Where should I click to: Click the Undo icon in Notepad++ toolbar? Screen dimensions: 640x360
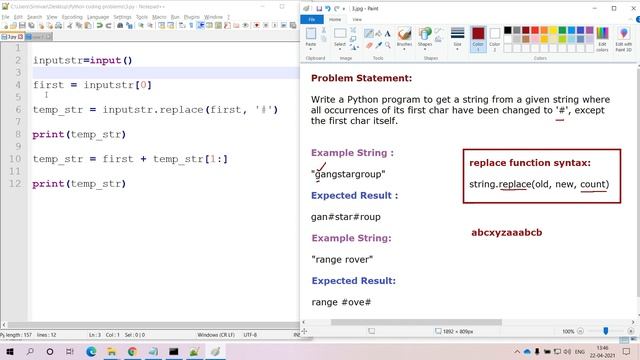tap(99, 25)
